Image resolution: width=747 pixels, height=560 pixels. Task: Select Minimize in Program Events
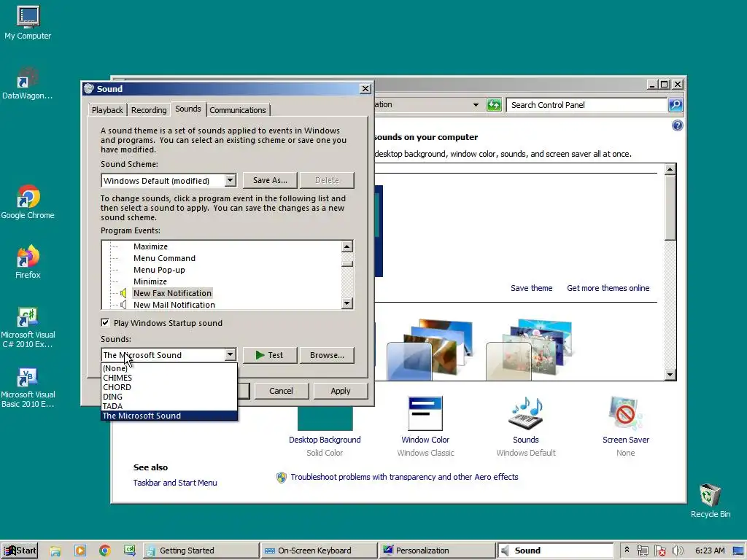[150, 281]
